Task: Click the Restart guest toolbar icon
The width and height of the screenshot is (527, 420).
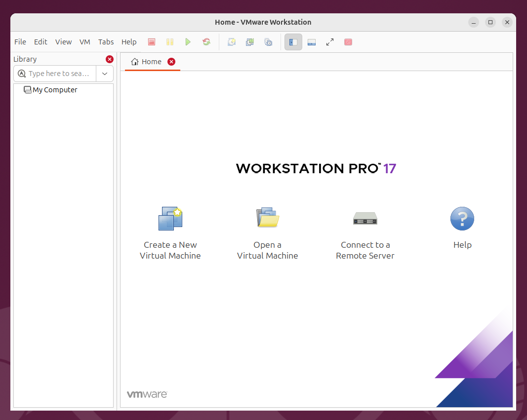Action: pos(206,42)
